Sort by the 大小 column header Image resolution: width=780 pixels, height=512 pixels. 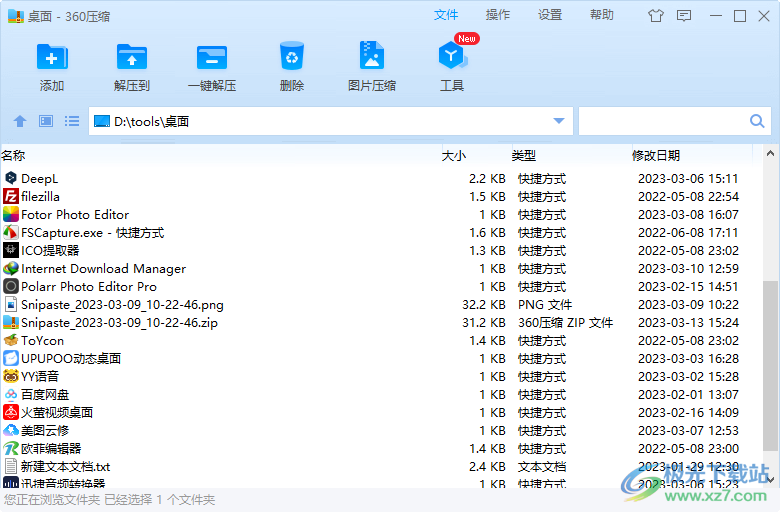[x=454, y=156]
